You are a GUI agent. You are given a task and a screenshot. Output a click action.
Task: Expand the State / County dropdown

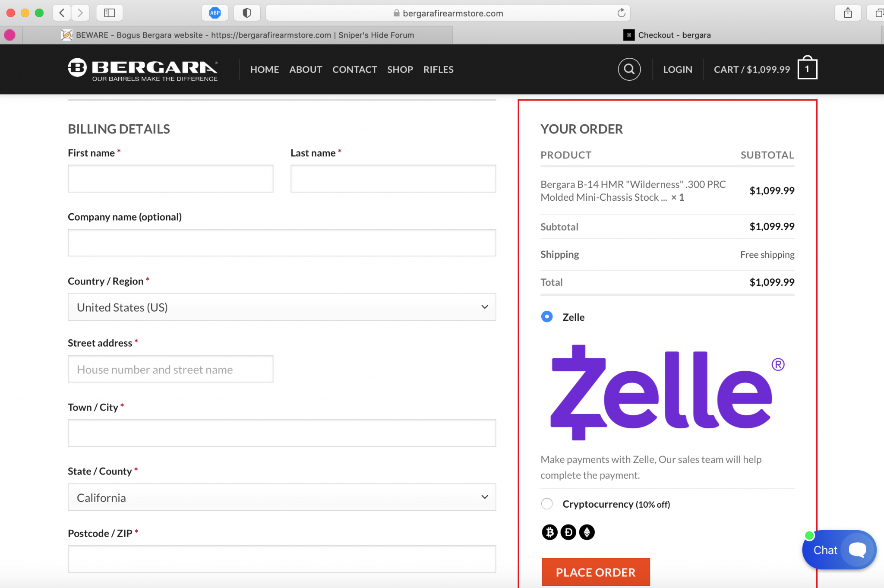click(282, 497)
